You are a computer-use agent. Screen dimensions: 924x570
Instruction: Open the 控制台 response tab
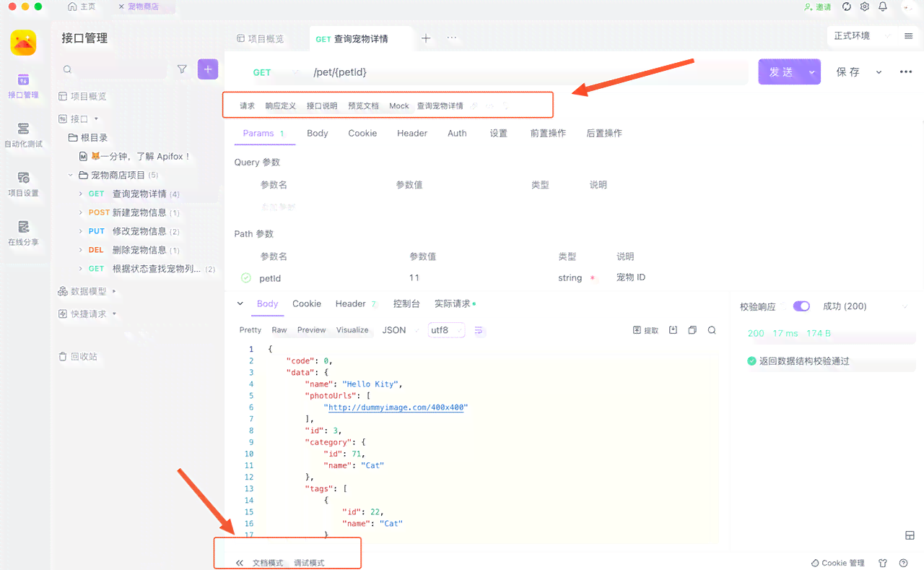406,303
